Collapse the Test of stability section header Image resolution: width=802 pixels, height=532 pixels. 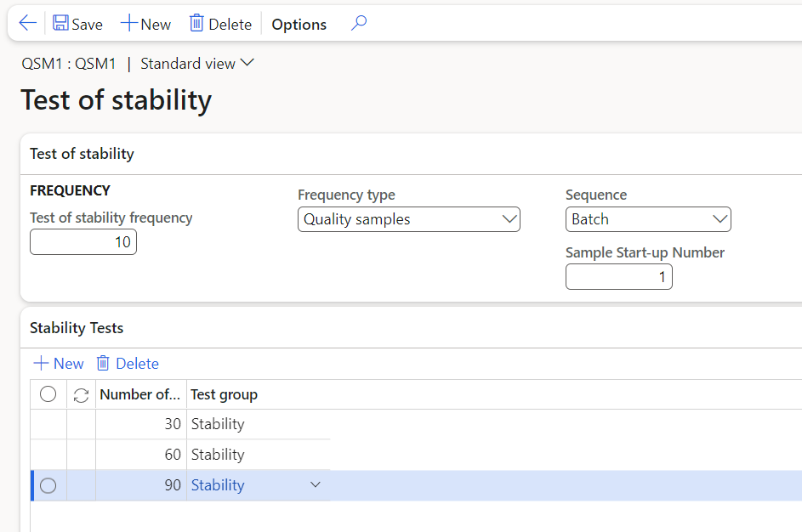coord(82,154)
